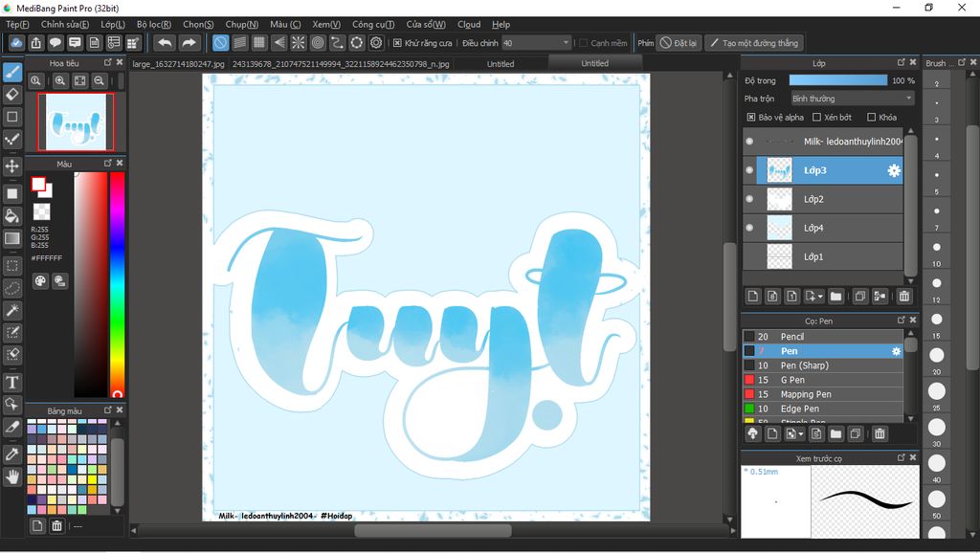Select the Lasso tool
The height and width of the screenshot is (553, 980).
pos(11,288)
